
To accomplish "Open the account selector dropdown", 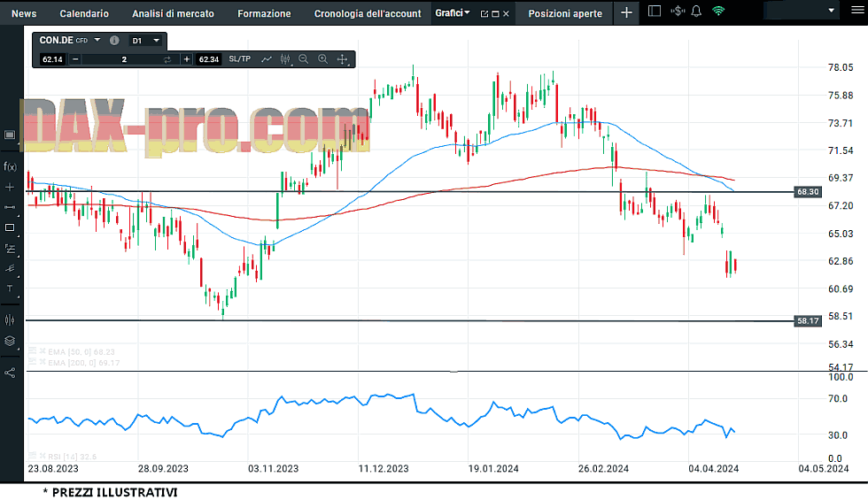I will (801, 11).
